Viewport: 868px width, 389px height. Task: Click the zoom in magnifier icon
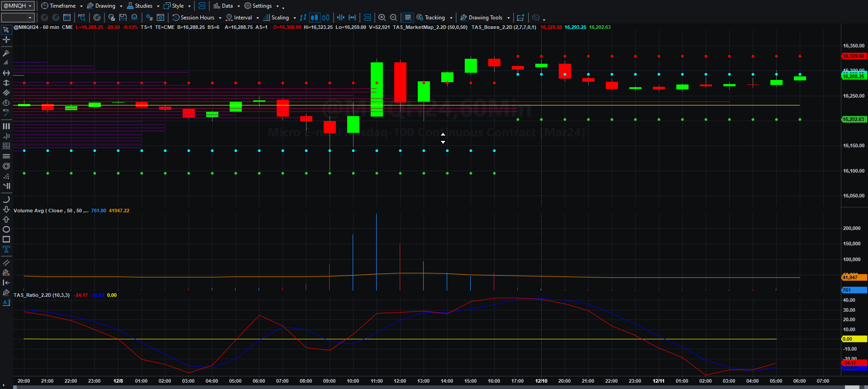382,18
